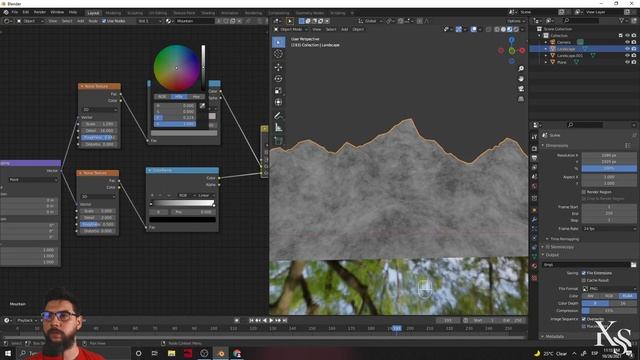Open the Tool properties tab
This screenshot has width=640, height=360.
pos(534,137)
